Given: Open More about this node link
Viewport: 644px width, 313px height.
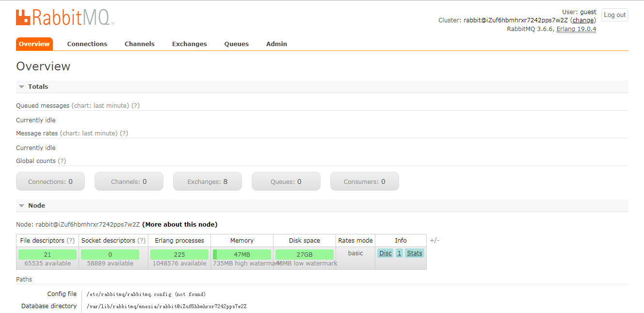Looking at the screenshot, I should 180,225.
